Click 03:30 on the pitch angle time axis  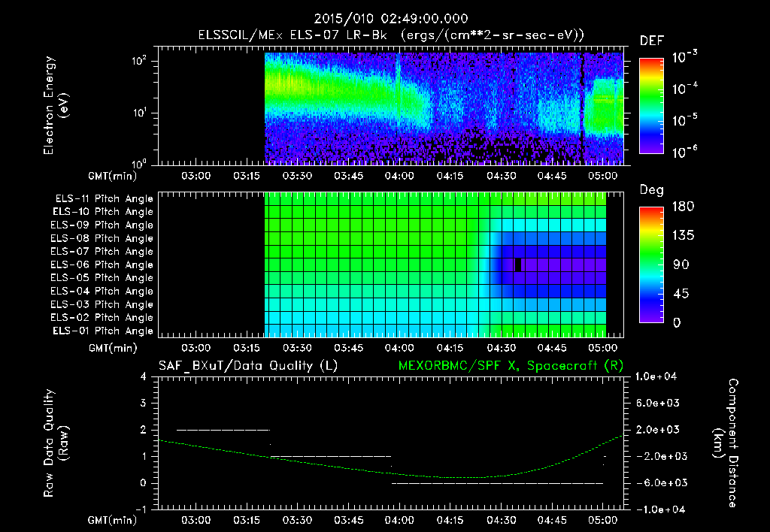[298, 348]
